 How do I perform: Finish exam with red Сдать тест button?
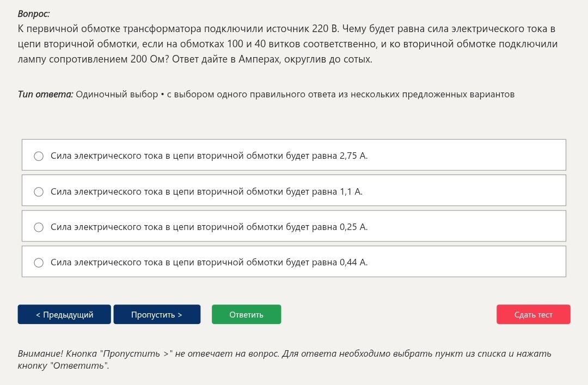(533, 314)
